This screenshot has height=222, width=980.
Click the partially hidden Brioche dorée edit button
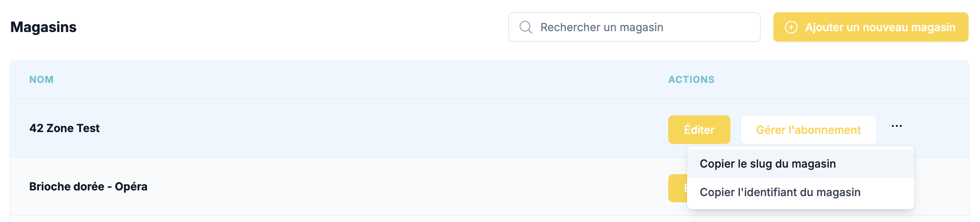point(677,188)
